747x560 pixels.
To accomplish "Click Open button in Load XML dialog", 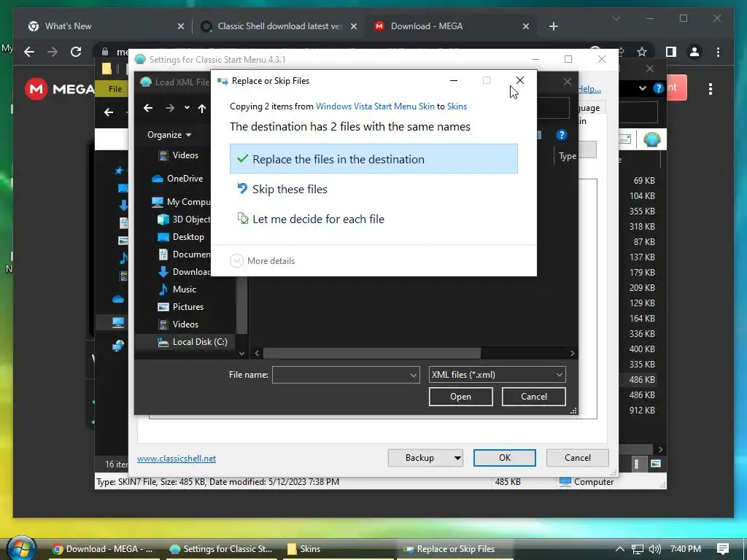I will (x=461, y=396).
